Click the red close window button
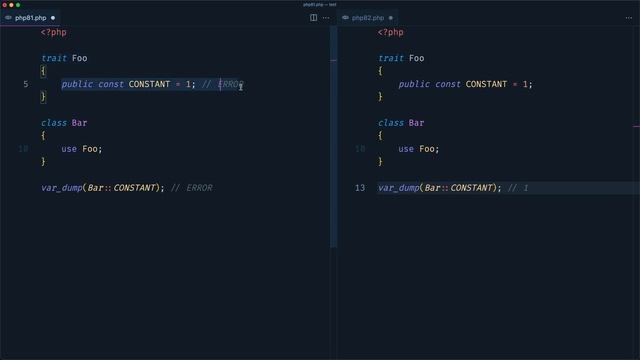 4,5
